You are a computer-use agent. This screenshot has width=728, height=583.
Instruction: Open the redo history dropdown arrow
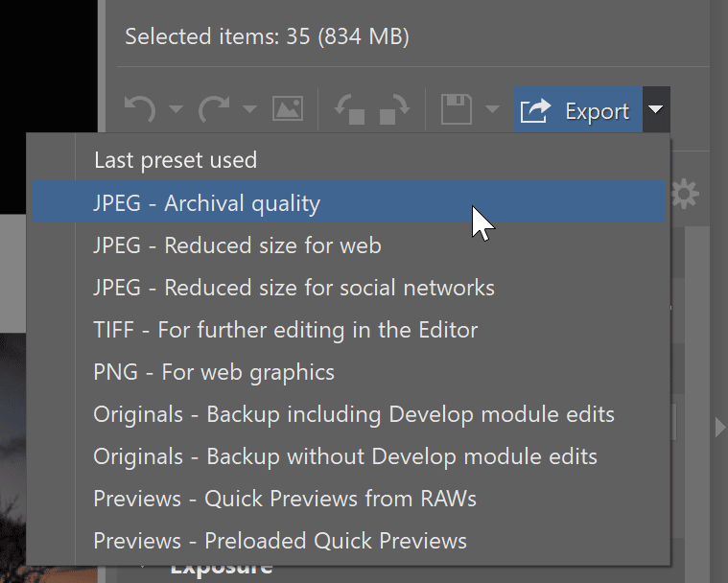pyautogui.click(x=249, y=109)
